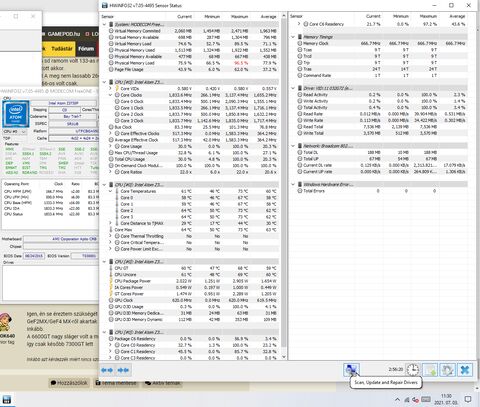This screenshot has height=407, width=480.
Task: Click the keyboard tray icon
Action: 426,399
